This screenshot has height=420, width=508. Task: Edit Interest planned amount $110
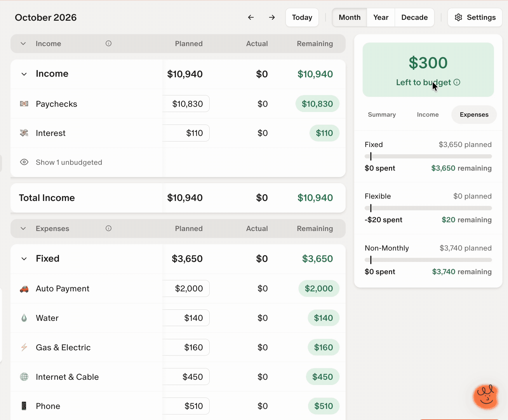pyautogui.click(x=186, y=133)
